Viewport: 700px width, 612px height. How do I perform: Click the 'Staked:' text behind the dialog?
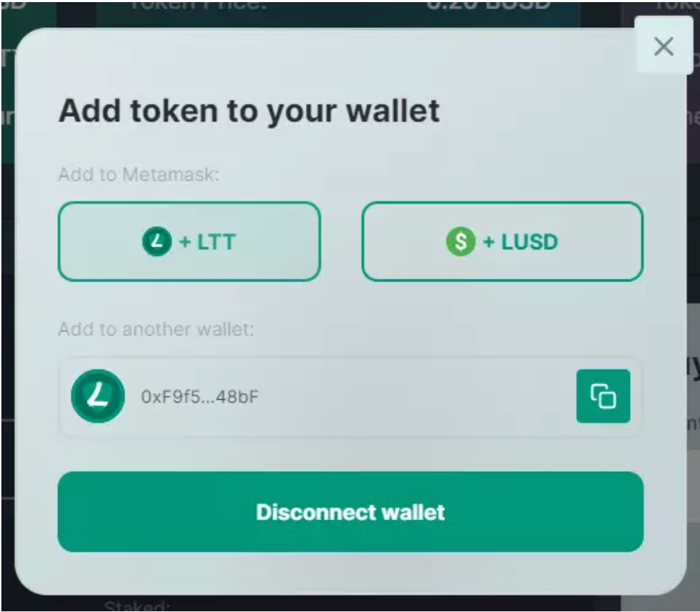(x=136, y=606)
